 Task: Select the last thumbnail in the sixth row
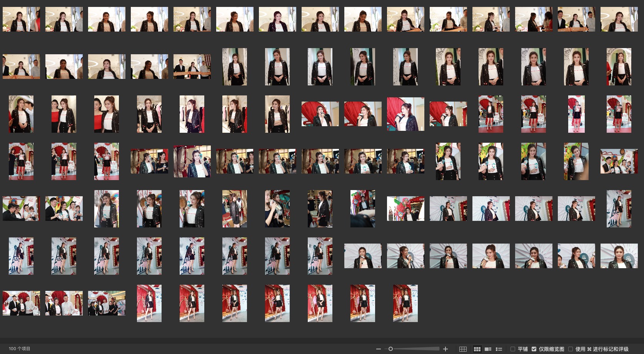619,256
